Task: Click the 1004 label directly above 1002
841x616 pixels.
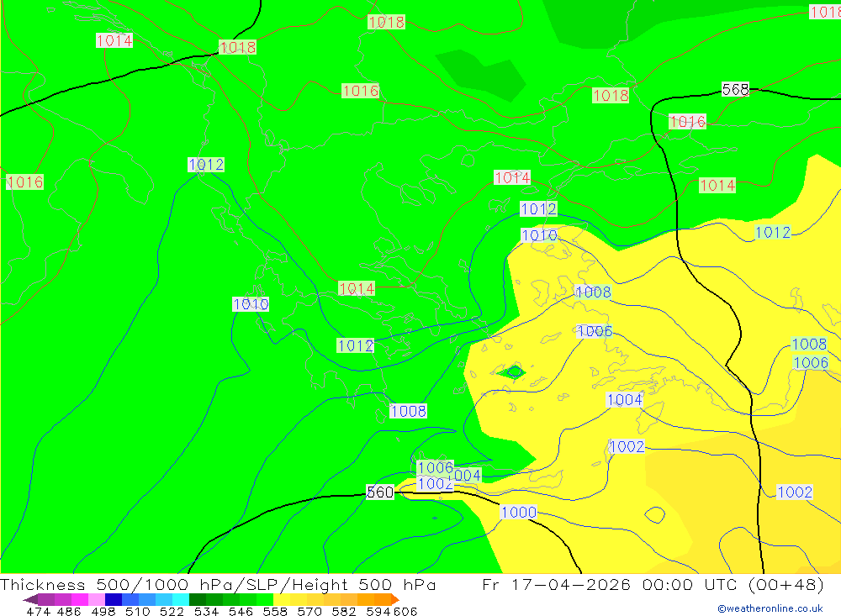Action: 624,399
